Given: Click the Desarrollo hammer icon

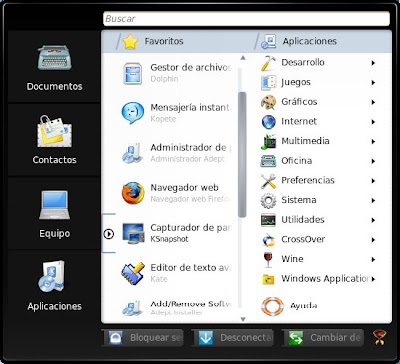Looking at the screenshot, I should click(x=268, y=63).
